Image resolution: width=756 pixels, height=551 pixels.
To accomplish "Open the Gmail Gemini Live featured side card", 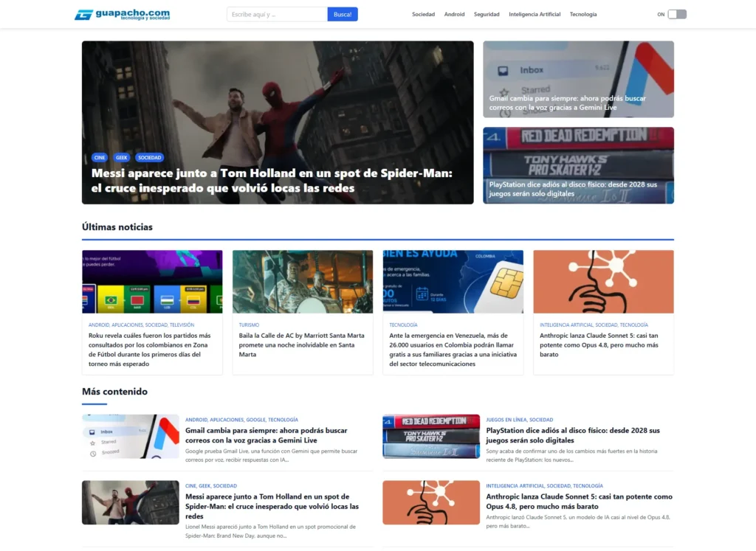I will 578,79.
